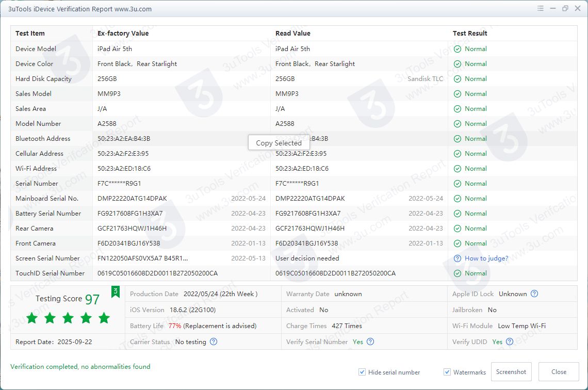Click Verify UDID help question icon
The width and height of the screenshot is (588, 390).
(x=509, y=342)
